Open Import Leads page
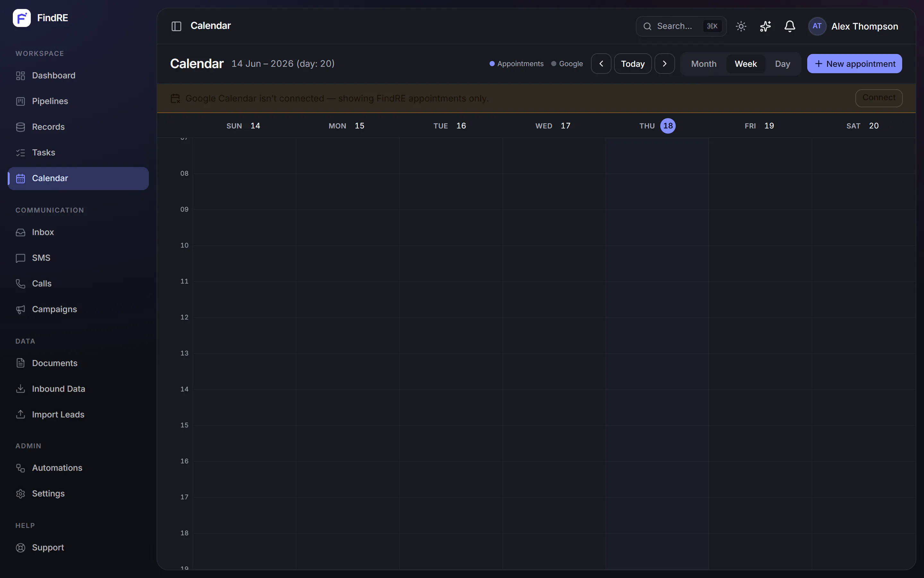Screen dimensions: 924x578 coord(78,414)
